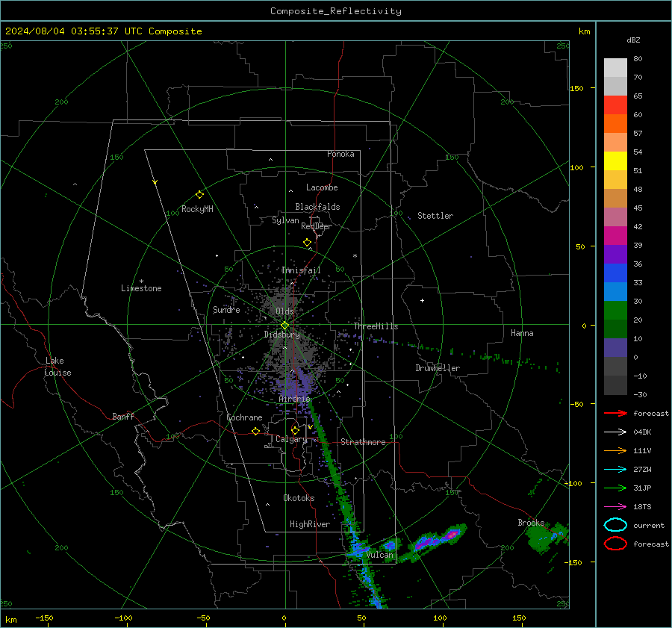Click the Banff label
Viewport: 672px width, 628px height.
click(123, 416)
